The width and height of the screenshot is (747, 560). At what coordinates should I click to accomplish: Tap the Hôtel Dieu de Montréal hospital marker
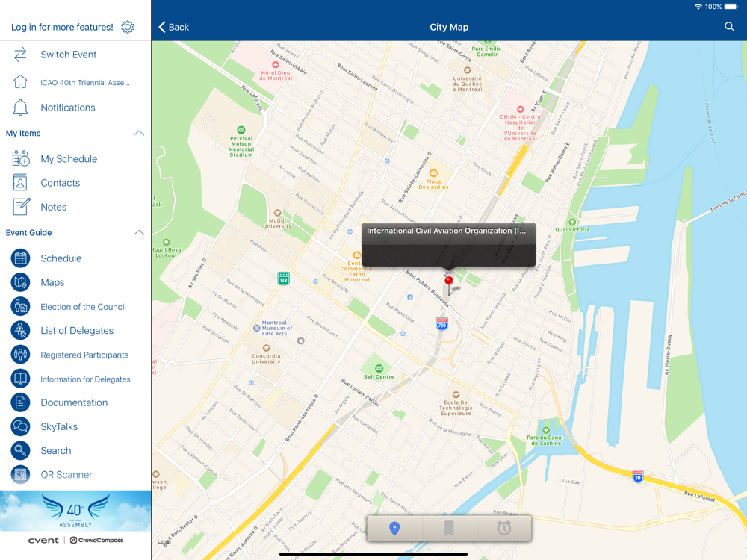(x=276, y=65)
